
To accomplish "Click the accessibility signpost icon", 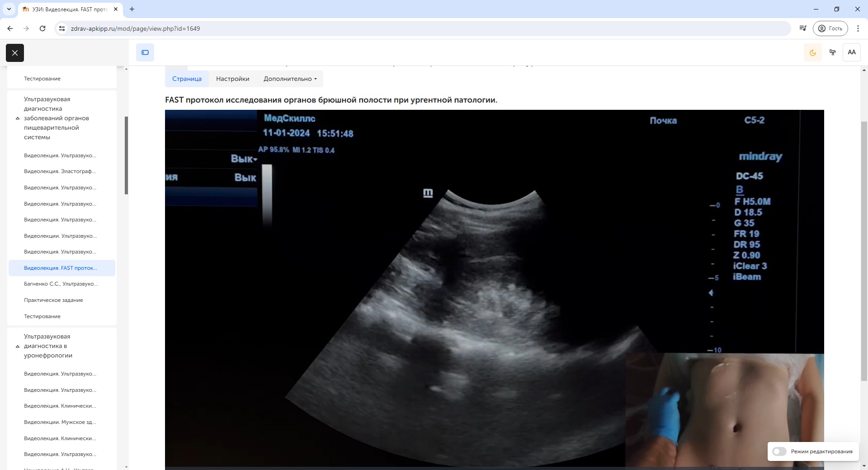I will [x=832, y=52].
